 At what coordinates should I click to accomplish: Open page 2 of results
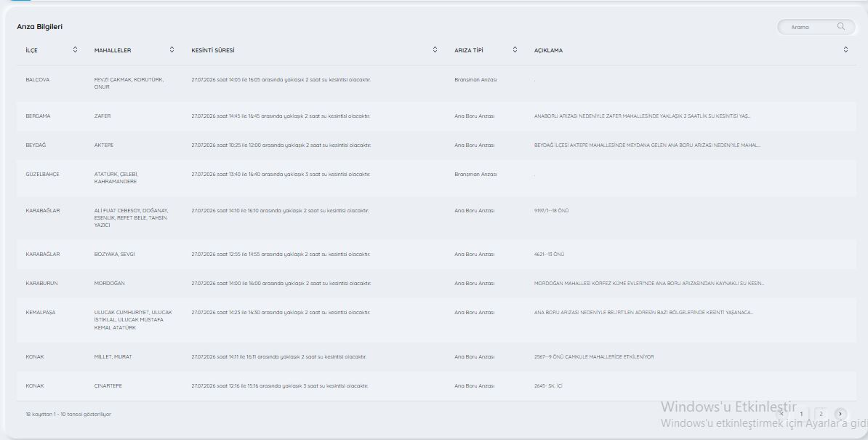pos(821,414)
